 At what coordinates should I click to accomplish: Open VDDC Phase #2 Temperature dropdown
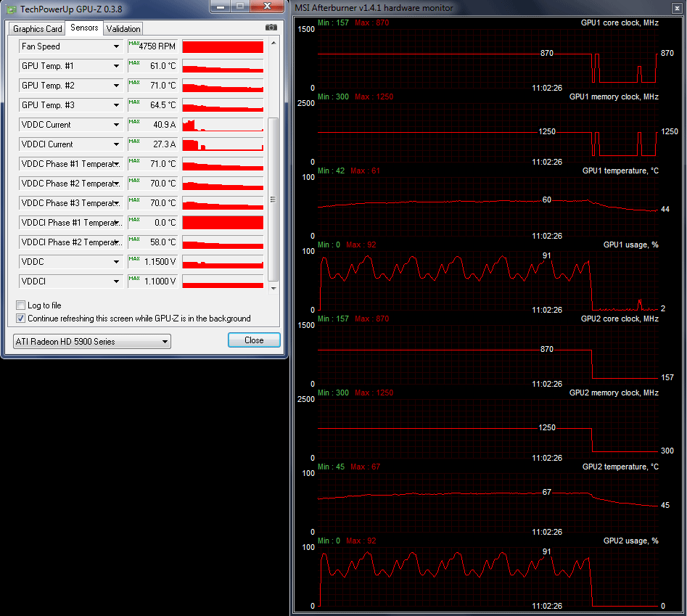tap(116, 184)
